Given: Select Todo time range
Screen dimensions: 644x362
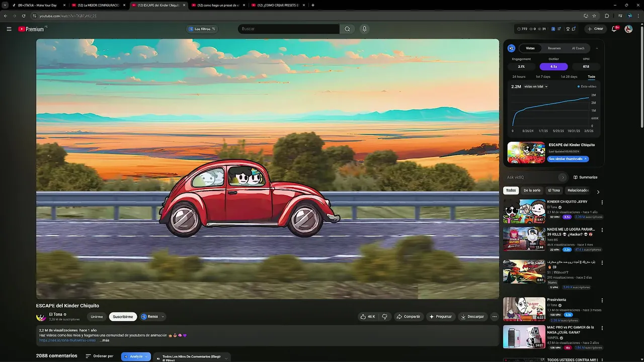Looking at the screenshot, I should coord(591,76).
